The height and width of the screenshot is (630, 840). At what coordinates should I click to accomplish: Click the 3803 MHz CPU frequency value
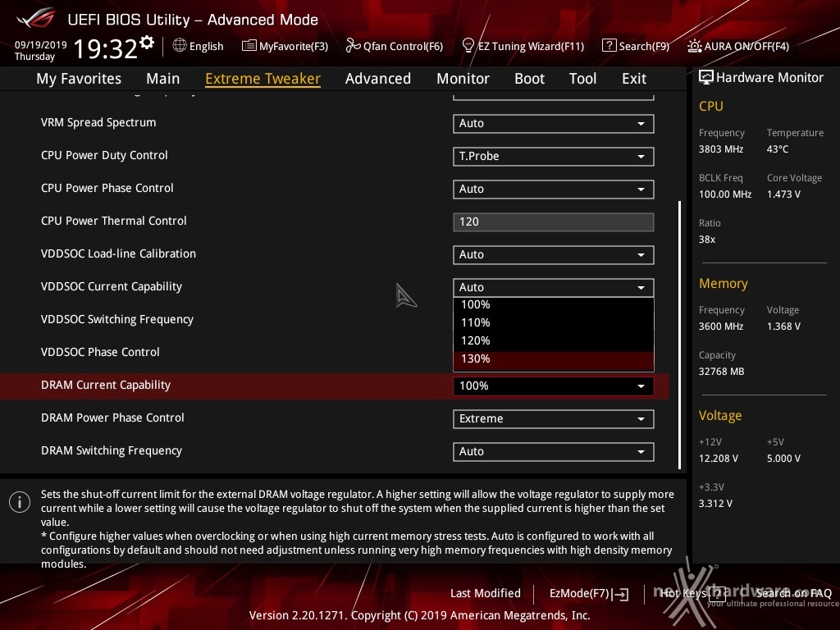[721, 149]
